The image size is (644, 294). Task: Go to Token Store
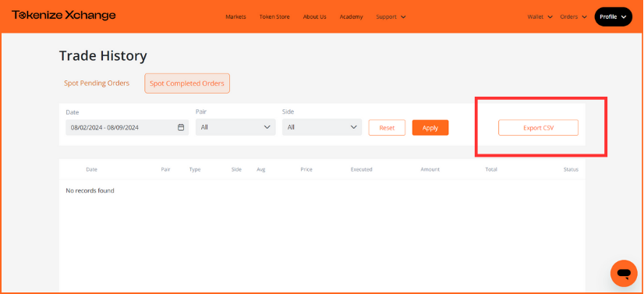tap(274, 17)
